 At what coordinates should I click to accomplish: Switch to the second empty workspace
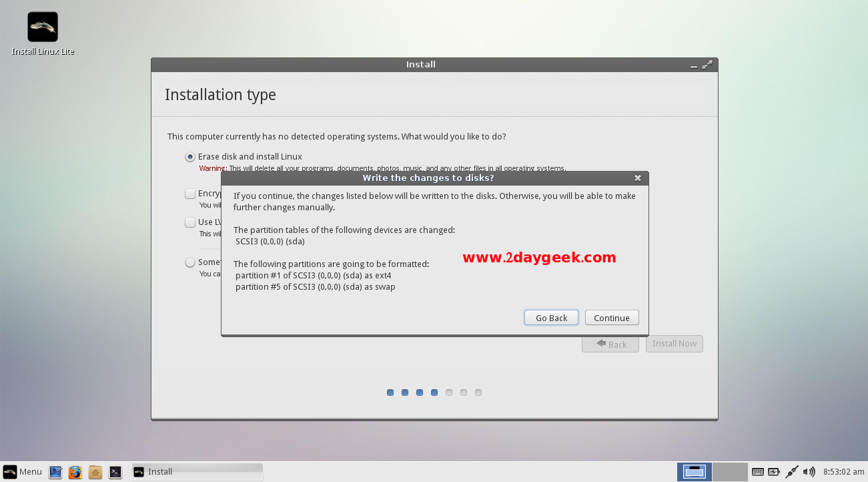(729, 472)
